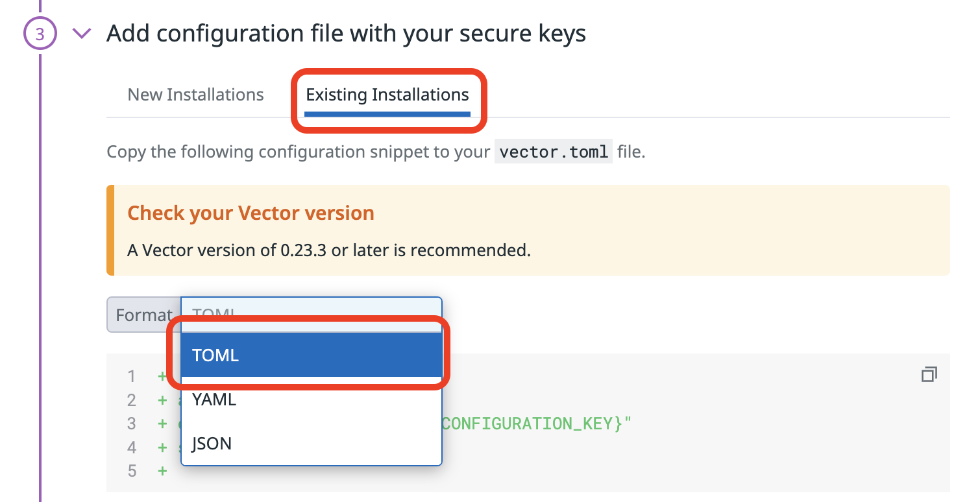Click the vector.toml file name text
This screenshot has height=502, width=980.
click(x=553, y=151)
